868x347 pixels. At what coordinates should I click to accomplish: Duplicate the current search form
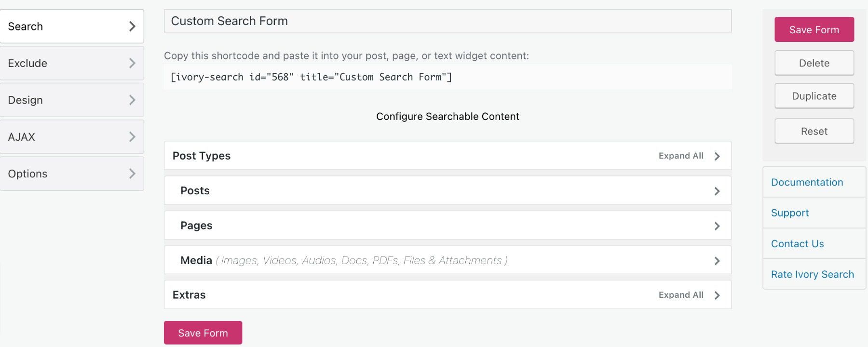click(x=814, y=96)
